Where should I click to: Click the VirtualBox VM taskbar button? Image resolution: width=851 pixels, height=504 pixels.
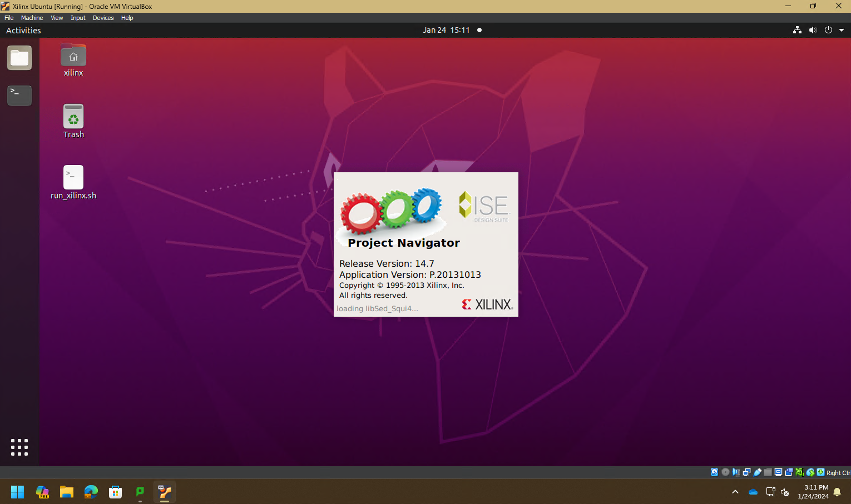click(165, 492)
